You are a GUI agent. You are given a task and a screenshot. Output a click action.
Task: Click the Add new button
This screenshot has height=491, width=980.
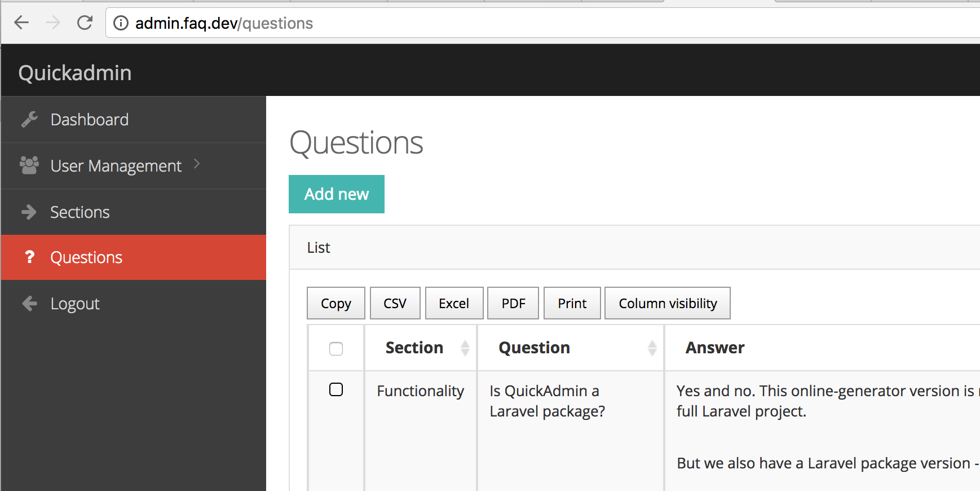click(337, 194)
